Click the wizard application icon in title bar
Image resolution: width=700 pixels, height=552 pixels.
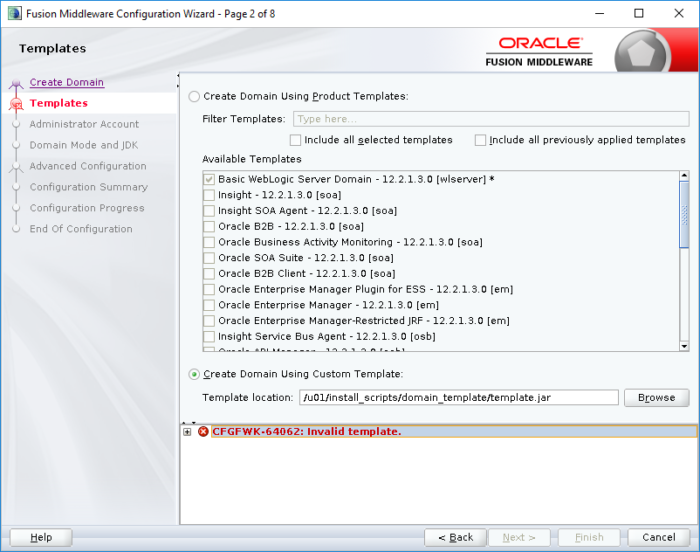(14, 13)
